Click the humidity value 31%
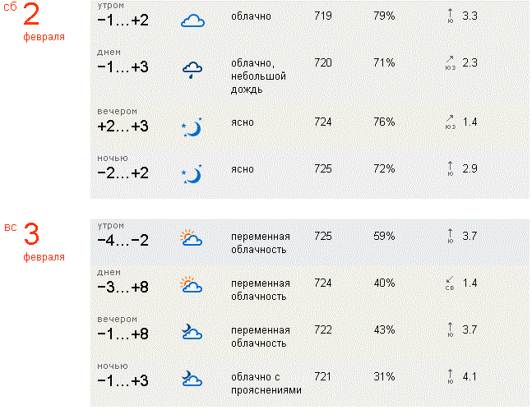 pyautogui.click(x=384, y=377)
